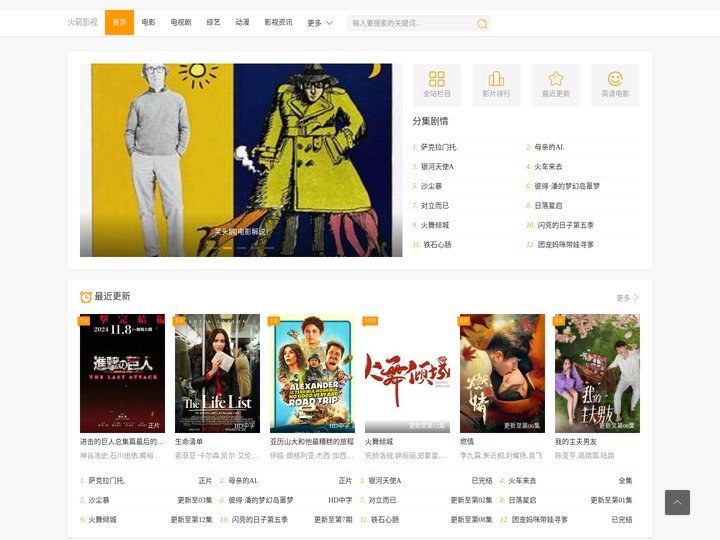Click 母亲的AI row in bottom list

pyautogui.click(x=286, y=481)
